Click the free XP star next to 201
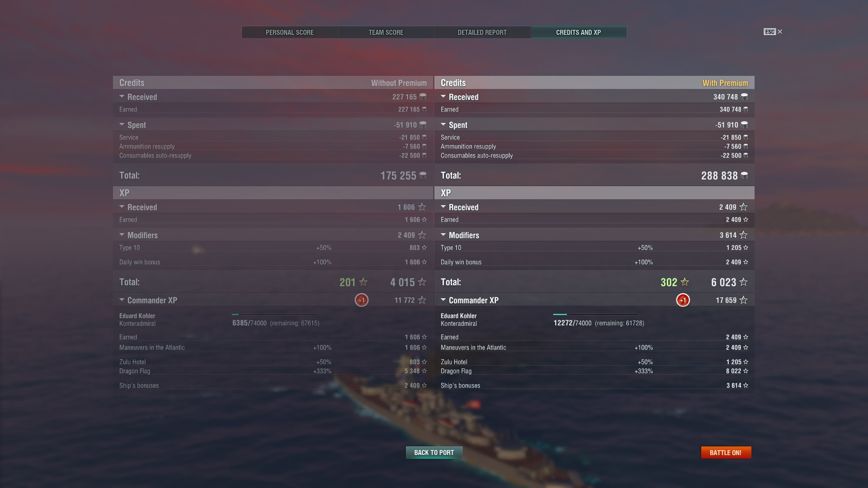Image resolution: width=868 pixels, height=488 pixels. (x=363, y=282)
